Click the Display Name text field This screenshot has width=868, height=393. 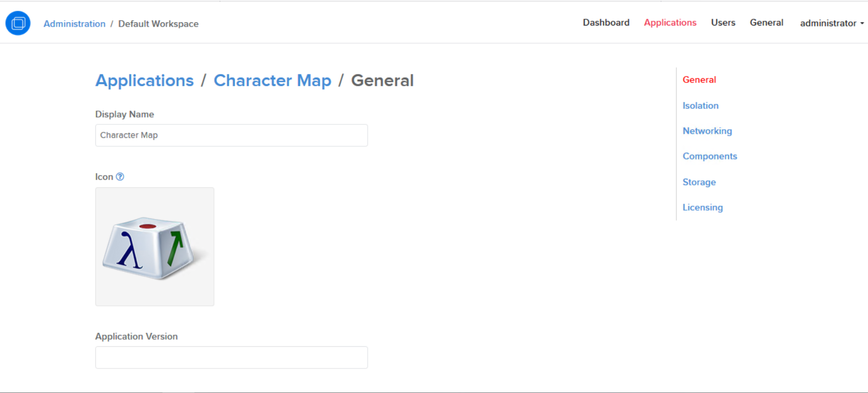tap(232, 135)
